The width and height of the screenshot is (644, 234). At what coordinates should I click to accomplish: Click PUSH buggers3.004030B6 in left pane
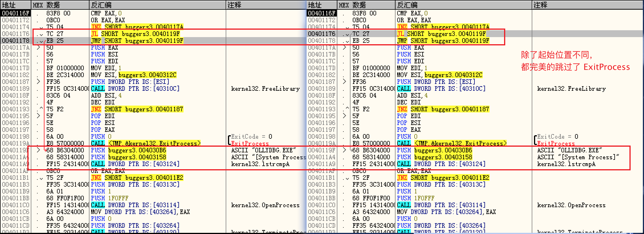pyautogui.click(x=128, y=150)
